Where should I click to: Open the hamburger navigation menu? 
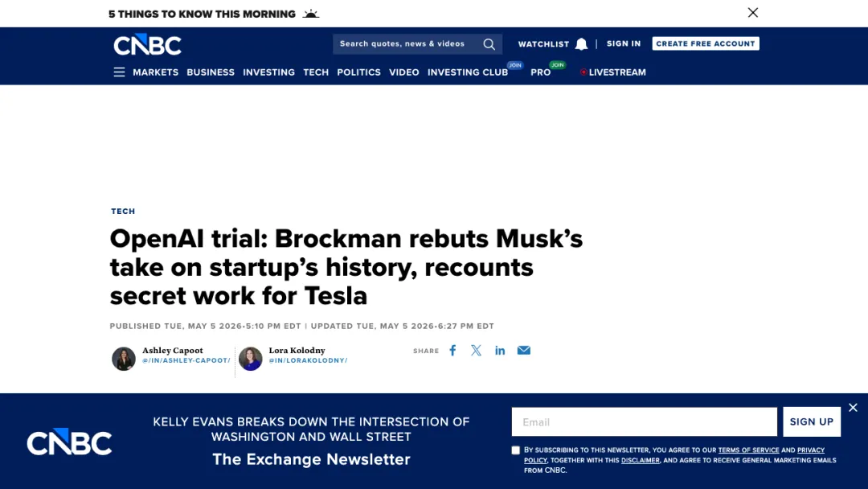(x=119, y=72)
